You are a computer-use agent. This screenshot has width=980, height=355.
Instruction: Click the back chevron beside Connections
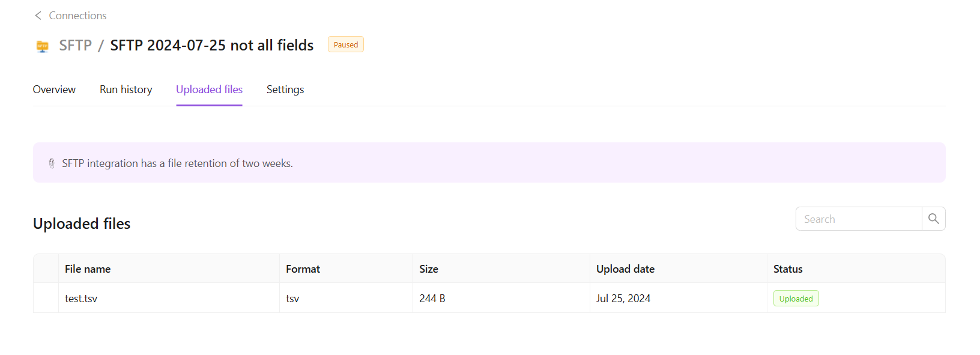(x=38, y=16)
